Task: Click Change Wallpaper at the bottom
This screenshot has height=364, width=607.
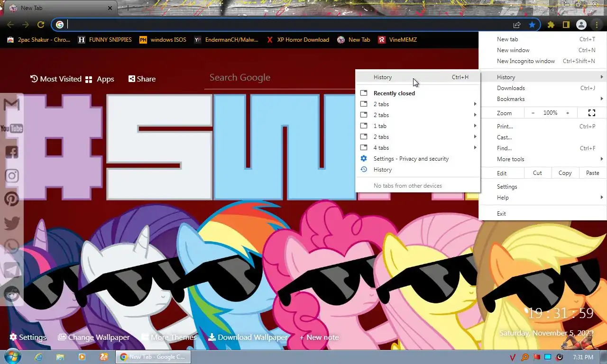Action: (x=94, y=337)
